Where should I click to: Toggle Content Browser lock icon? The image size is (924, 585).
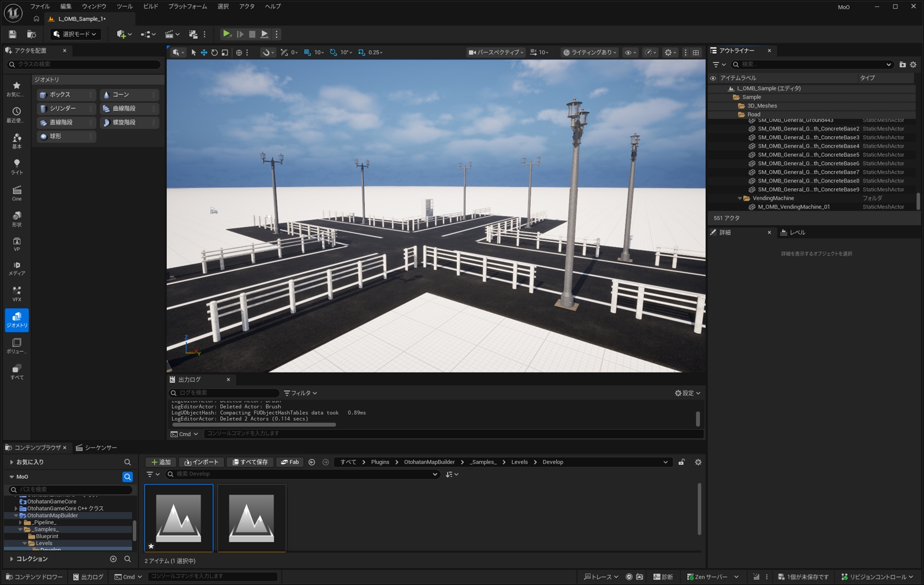coord(681,462)
